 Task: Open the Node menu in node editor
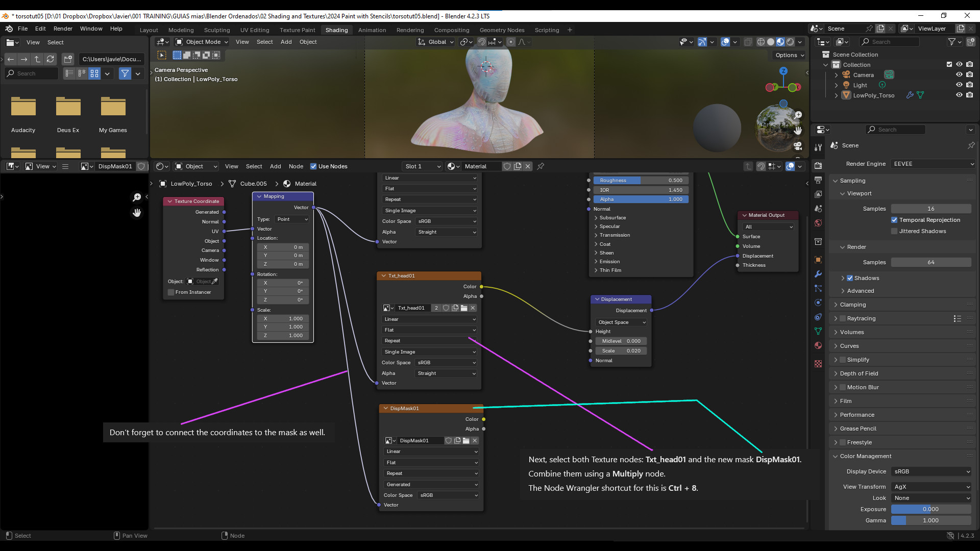tap(296, 166)
